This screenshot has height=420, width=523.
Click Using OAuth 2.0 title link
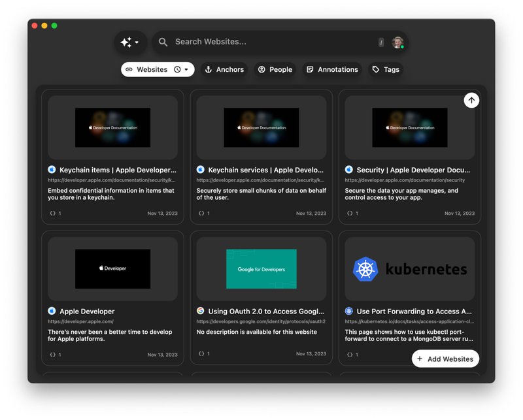(x=266, y=312)
